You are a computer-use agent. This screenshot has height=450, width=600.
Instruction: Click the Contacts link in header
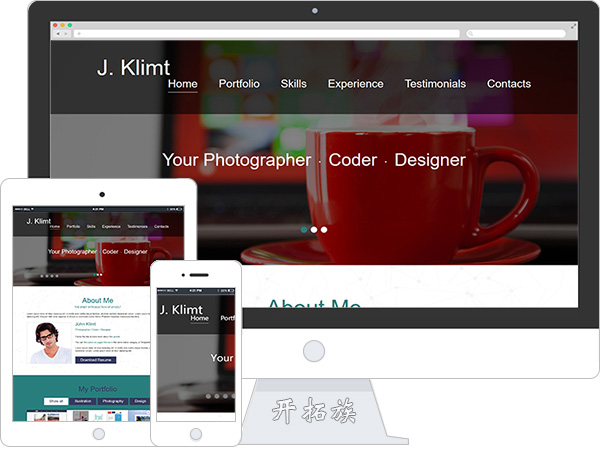tap(509, 84)
